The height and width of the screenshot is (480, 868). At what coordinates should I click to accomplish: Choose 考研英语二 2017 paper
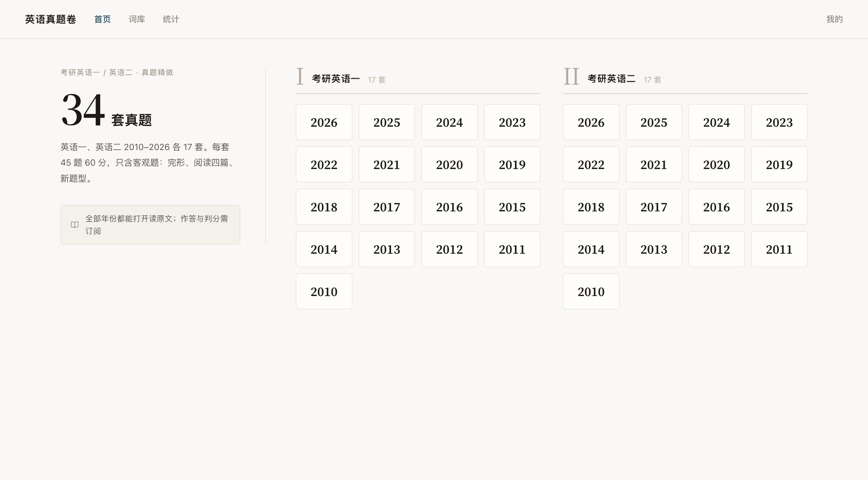pyautogui.click(x=654, y=206)
